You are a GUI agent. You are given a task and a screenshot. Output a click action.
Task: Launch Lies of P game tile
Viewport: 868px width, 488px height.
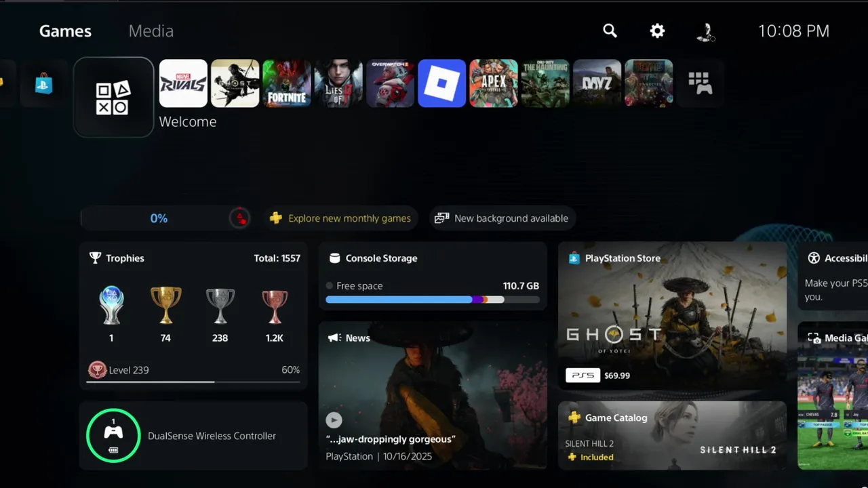338,83
